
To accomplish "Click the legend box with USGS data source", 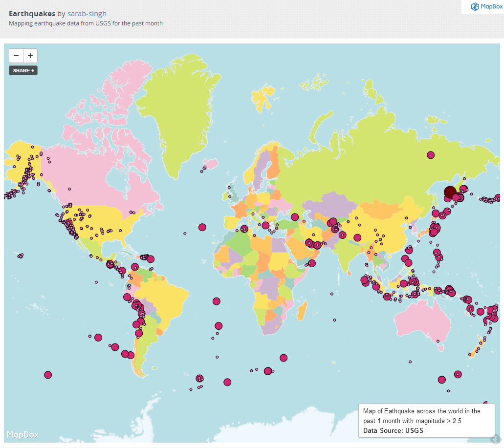I will coord(426,421).
